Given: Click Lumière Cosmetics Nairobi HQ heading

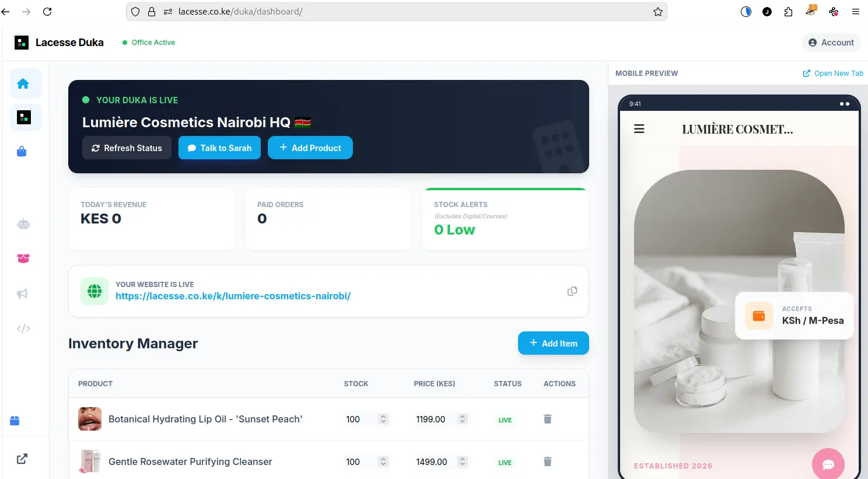Looking at the screenshot, I should point(197,122).
